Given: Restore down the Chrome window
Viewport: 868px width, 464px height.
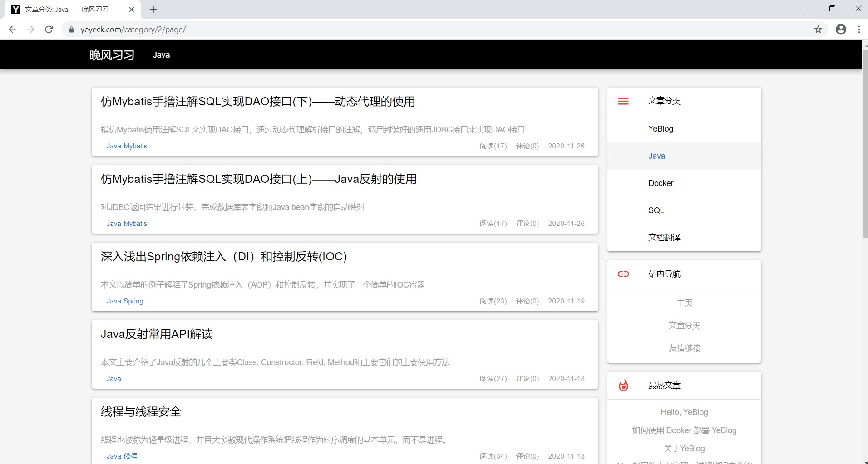Looking at the screenshot, I should tap(832, 9).
